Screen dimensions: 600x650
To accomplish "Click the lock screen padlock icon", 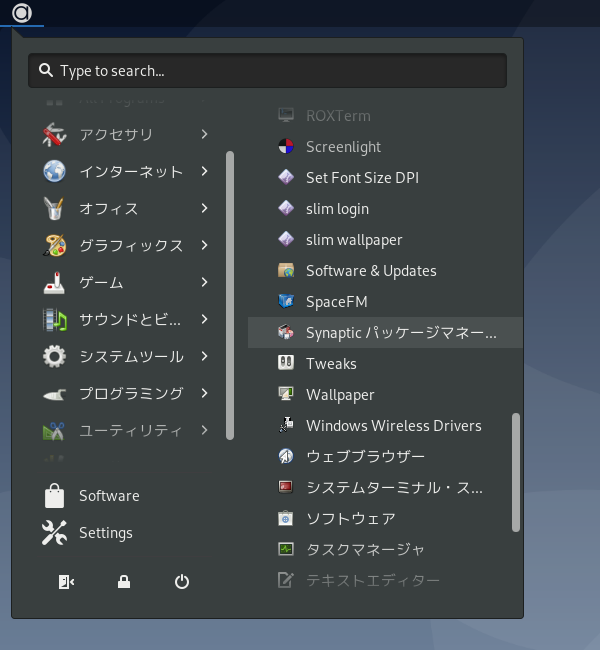I will click(124, 582).
